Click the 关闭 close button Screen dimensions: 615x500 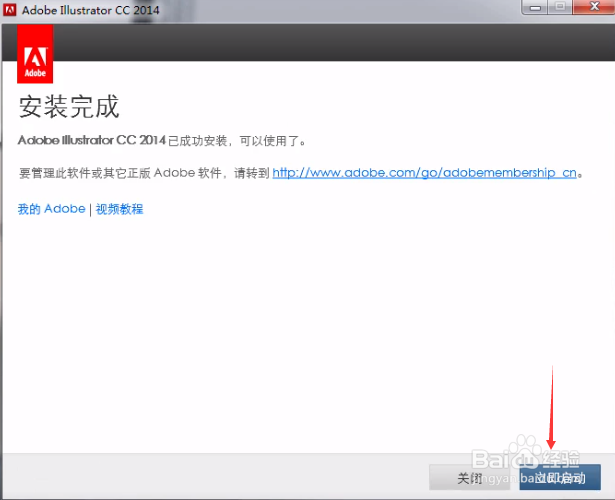pos(469,477)
